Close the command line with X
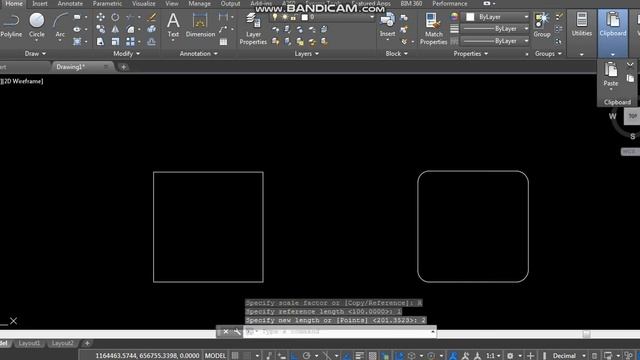 point(226,332)
